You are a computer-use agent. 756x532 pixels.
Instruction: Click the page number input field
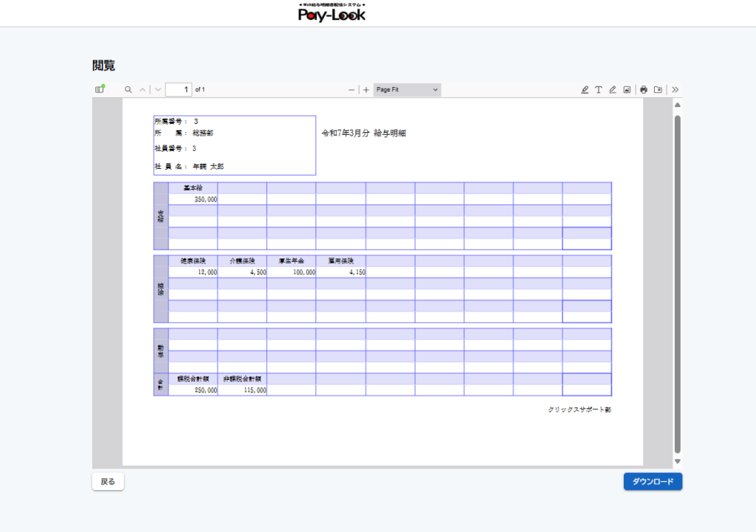178,89
